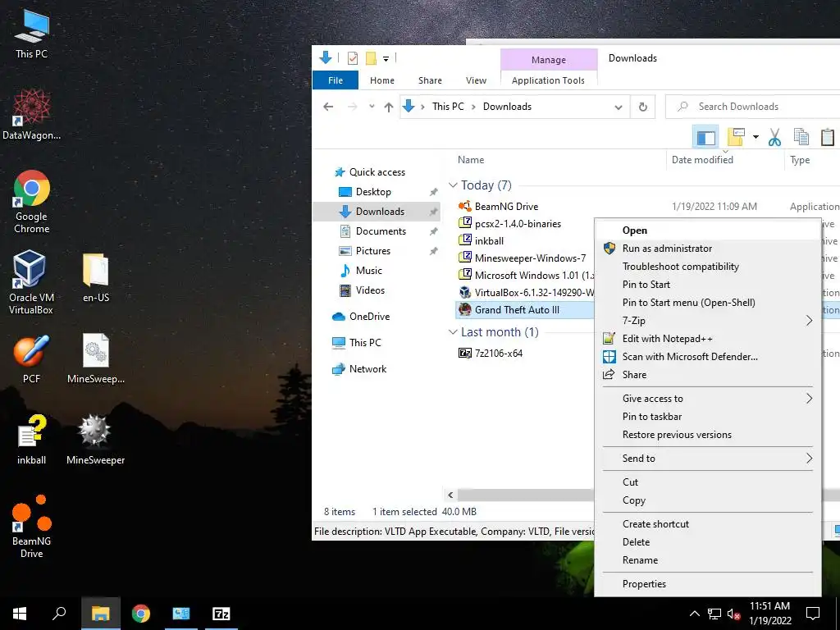Select Edit with Notepad++ menu item
Image resolution: width=840 pixels, height=630 pixels.
coord(707,339)
